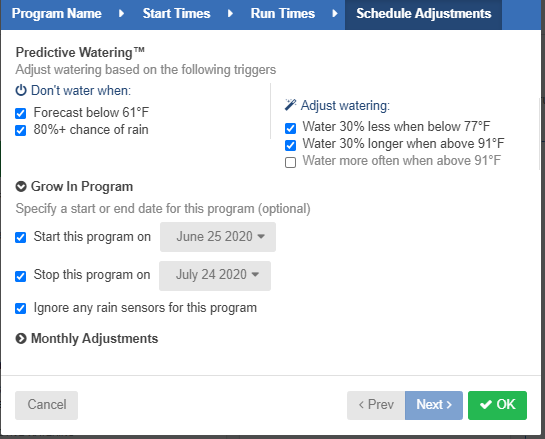Viewport: 545px width, 439px height.
Task: Go to the Run Times tab
Action: point(283,14)
